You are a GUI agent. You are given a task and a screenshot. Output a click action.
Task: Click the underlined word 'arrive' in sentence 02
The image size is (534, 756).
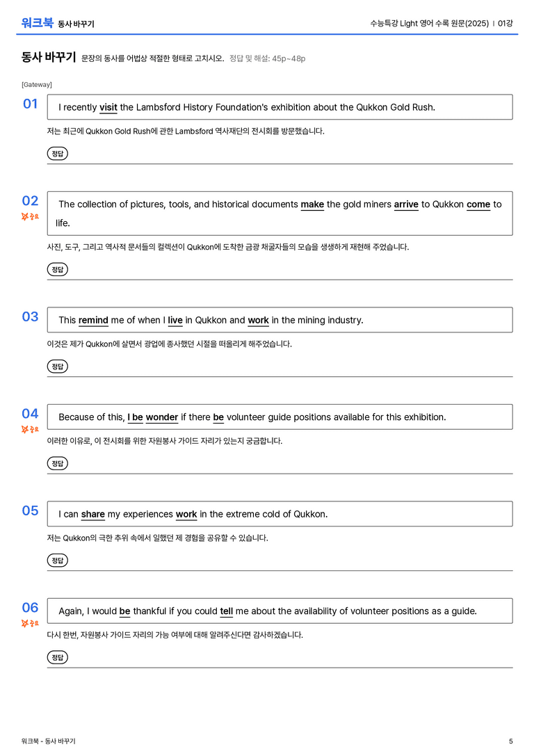pyautogui.click(x=406, y=204)
